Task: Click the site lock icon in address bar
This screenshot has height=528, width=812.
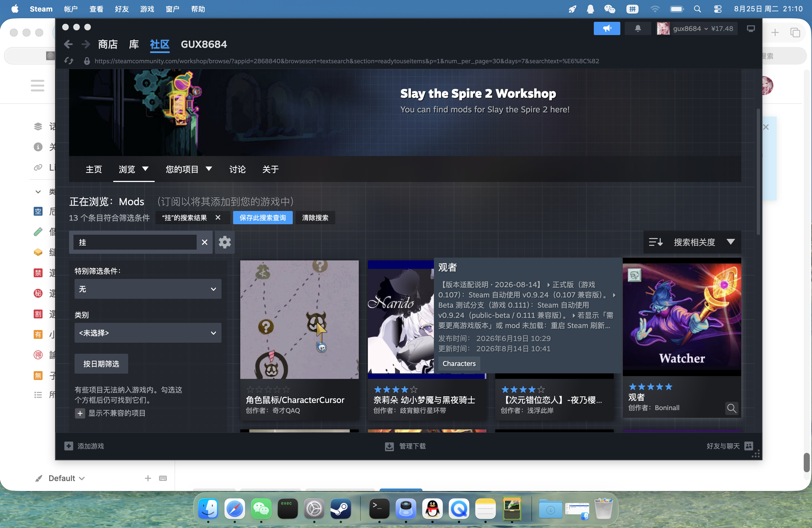Action: [x=87, y=61]
